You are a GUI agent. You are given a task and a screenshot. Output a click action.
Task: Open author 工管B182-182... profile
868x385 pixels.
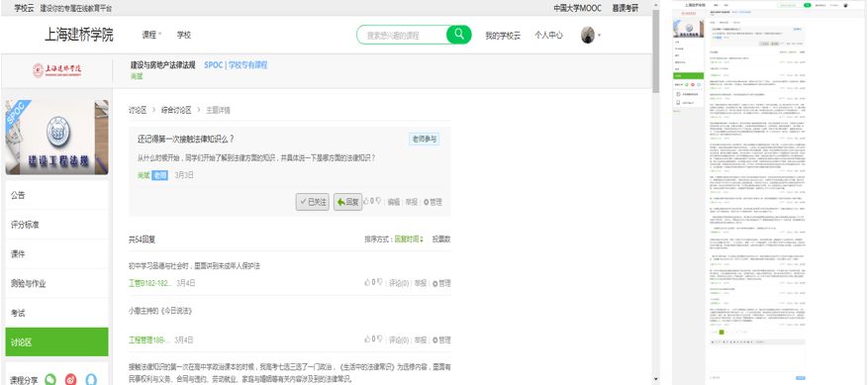[x=149, y=283]
